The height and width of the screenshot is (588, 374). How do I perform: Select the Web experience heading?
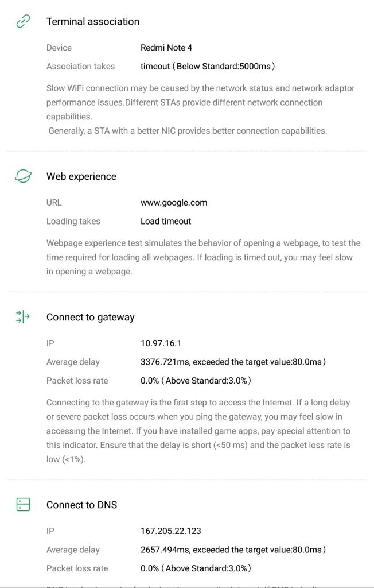[x=81, y=177]
